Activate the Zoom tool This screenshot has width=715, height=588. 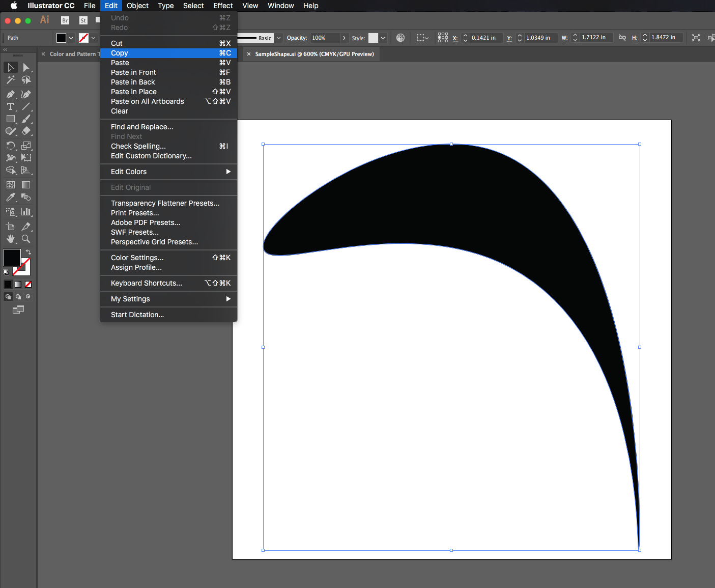pyautogui.click(x=26, y=239)
